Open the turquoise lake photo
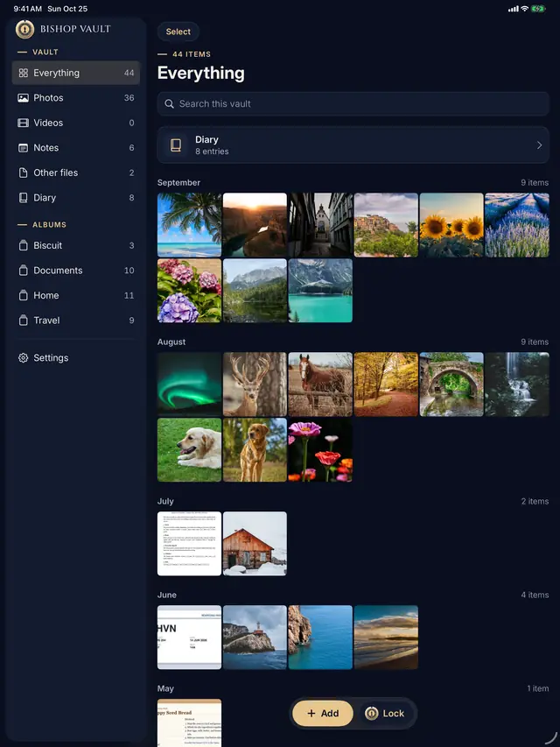 (320, 291)
